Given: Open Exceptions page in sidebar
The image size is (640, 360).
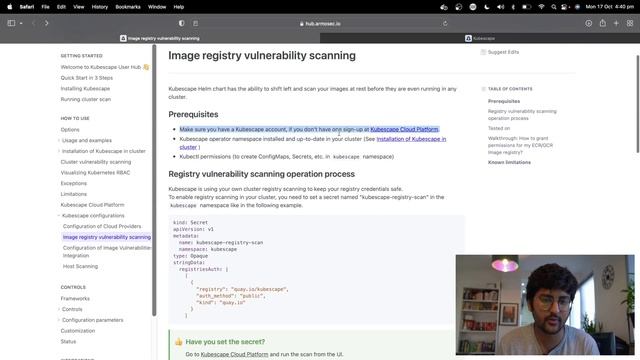Looking at the screenshot, I should click(x=73, y=183).
